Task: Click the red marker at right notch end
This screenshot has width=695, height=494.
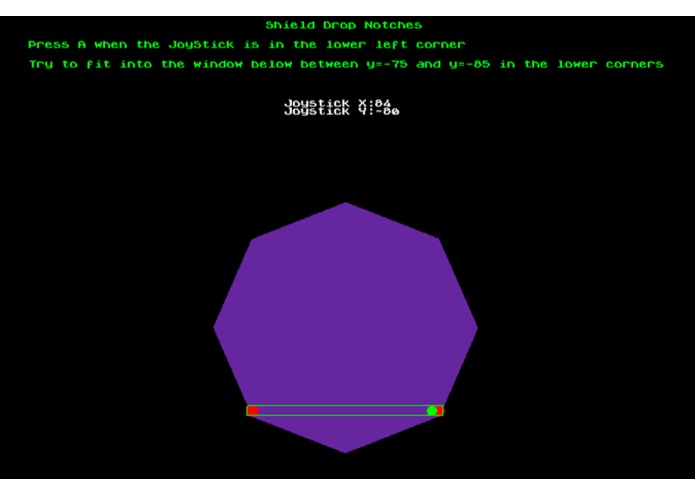Action: pos(440,411)
